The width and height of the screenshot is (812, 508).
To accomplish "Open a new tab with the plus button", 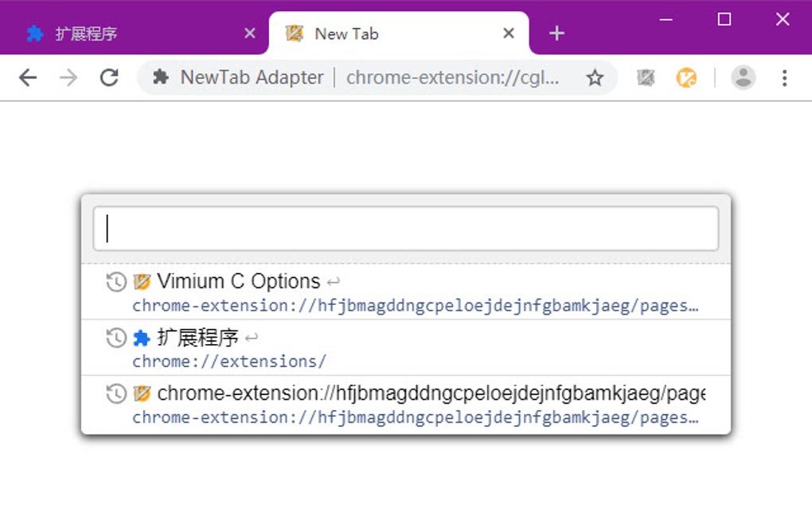I will point(556,33).
